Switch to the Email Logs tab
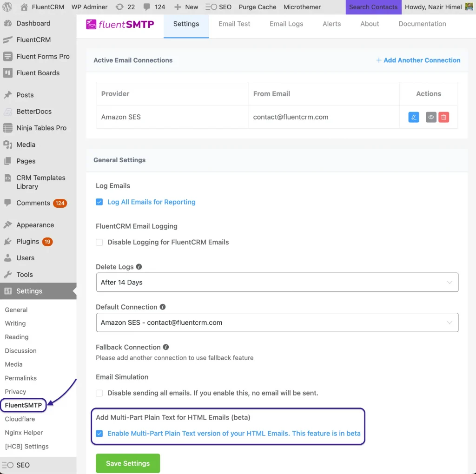This screenshot has height=474, width=476. [286, 24]
